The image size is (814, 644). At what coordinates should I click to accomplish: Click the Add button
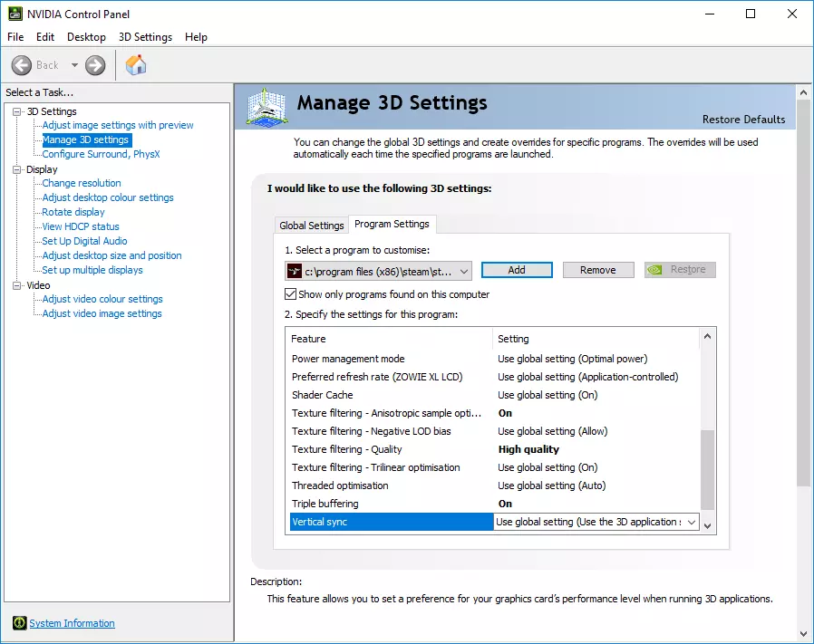(517, 270)
